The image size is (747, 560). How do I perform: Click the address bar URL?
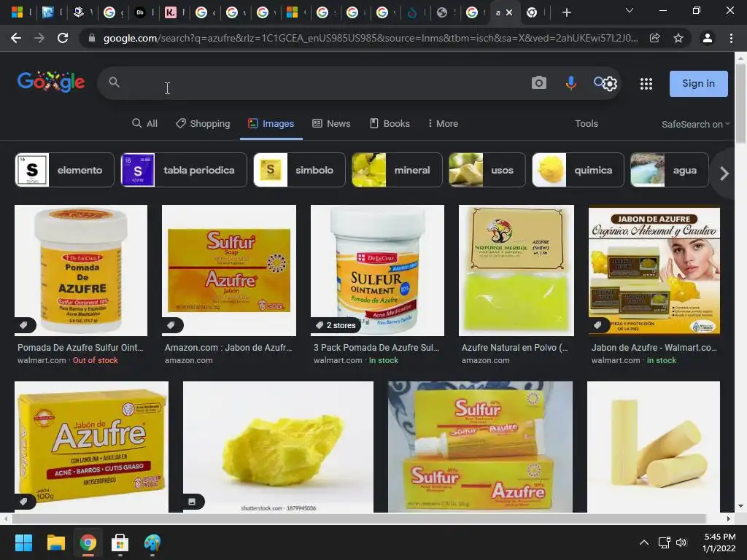click(x=370, y=38)
